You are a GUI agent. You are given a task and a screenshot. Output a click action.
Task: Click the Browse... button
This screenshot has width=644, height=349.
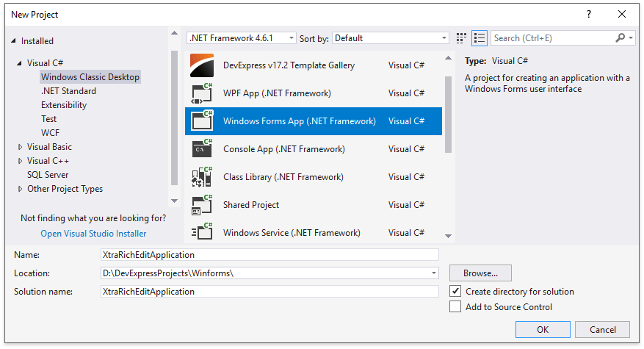coord(480,273)
